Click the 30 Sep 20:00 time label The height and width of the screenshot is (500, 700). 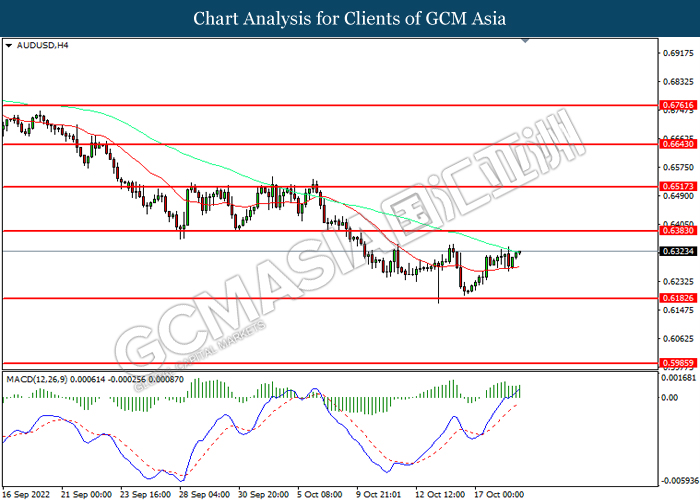263,494
